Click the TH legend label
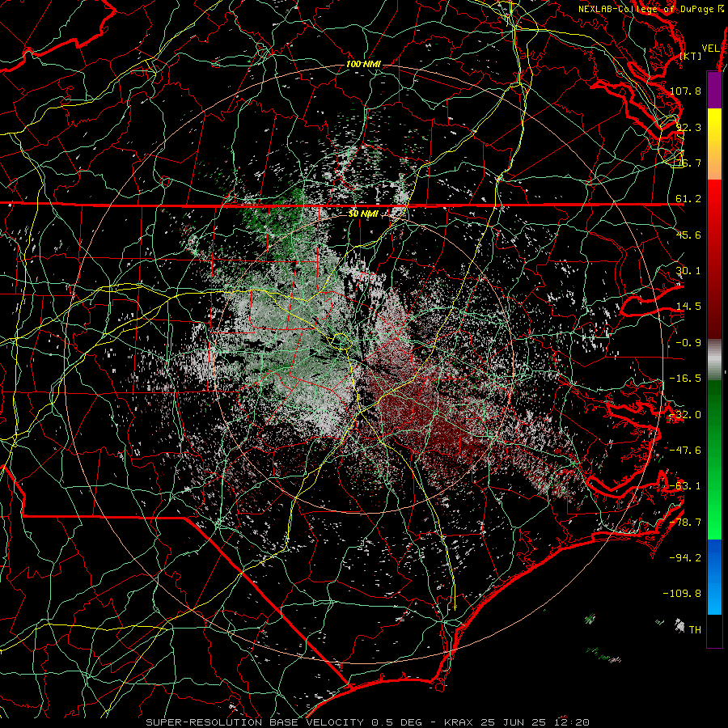Image resolution: width=728 pixels, height=728 pixels. [x=695, y=629]
